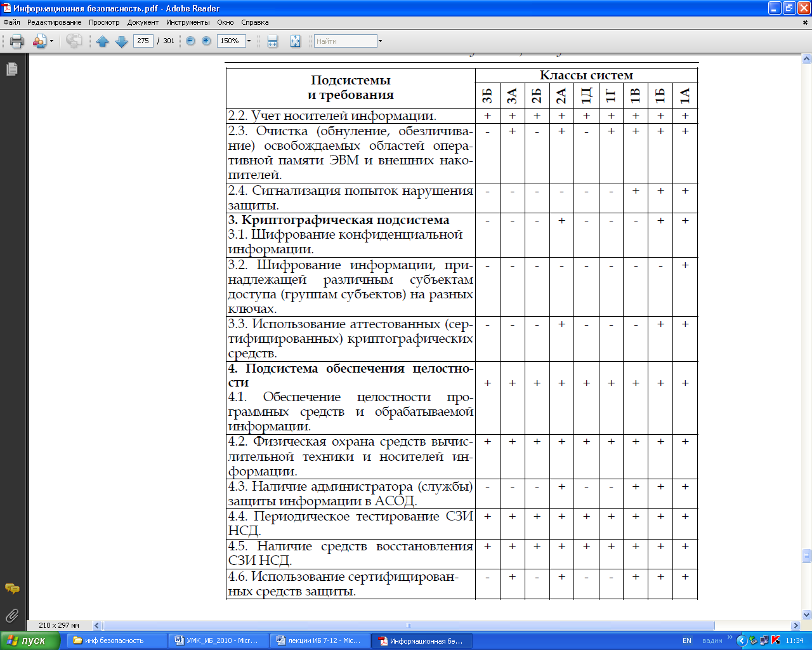Screen dimensions: 812x650
Task: Click header Подсистемы и требования
Action: pyautogui.click(x=351, y=88)
